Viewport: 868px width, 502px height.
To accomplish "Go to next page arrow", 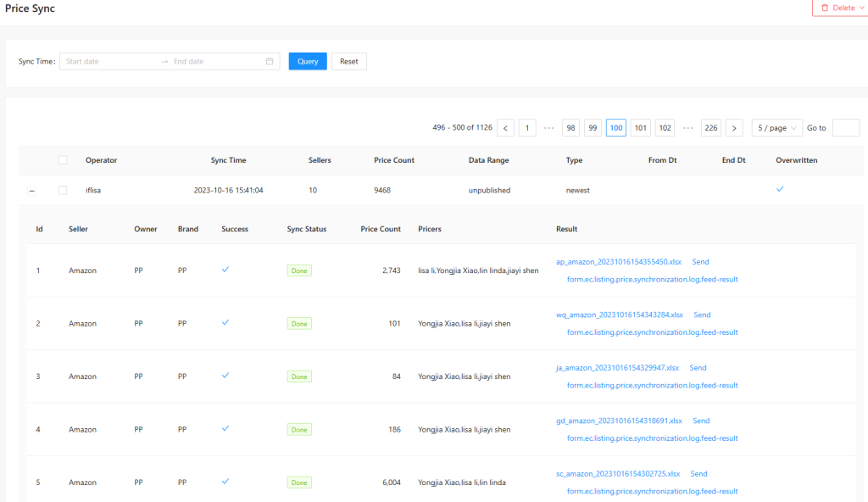I will pyautogui.click(x=734, y=128).
